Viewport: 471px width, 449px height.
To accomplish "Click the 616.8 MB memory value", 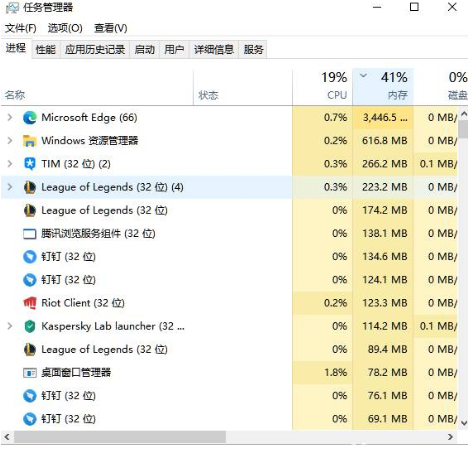I will point(385,141).
